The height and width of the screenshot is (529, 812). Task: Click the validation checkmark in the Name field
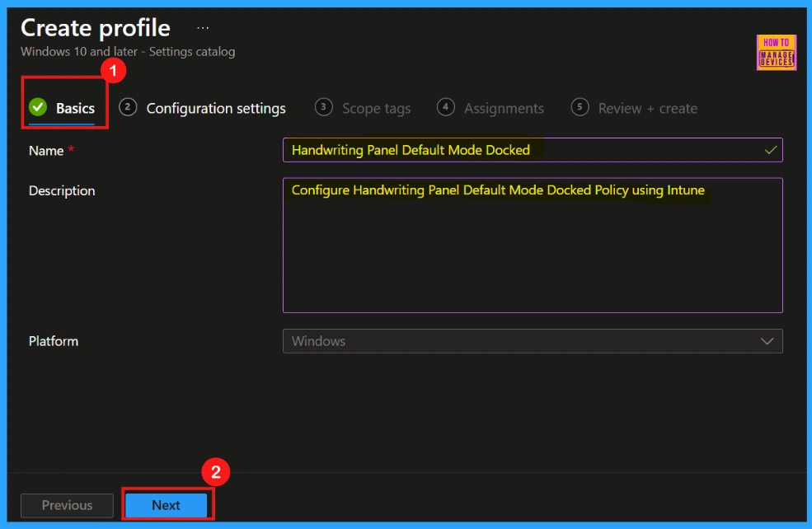tap(771, 150)
